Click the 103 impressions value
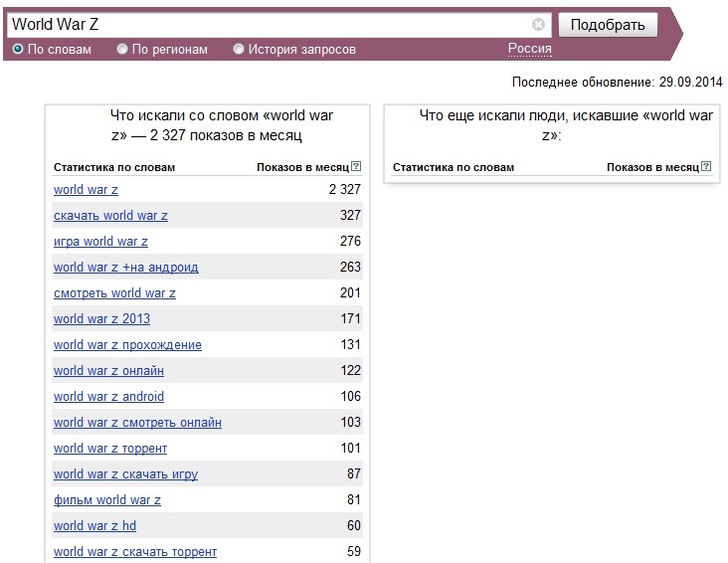Image resolution: width=728 pixels, height=563 pixels. [x=350, y=422]
